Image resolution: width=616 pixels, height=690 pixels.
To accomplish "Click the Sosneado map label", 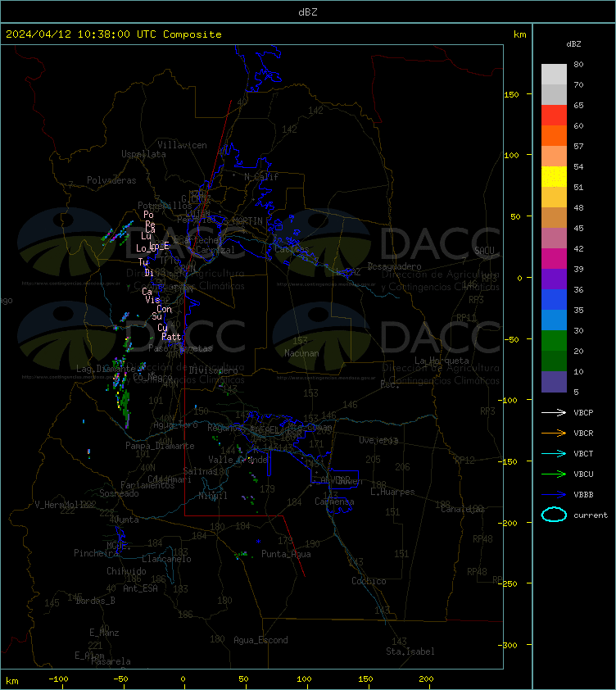I will pos(119,493).
